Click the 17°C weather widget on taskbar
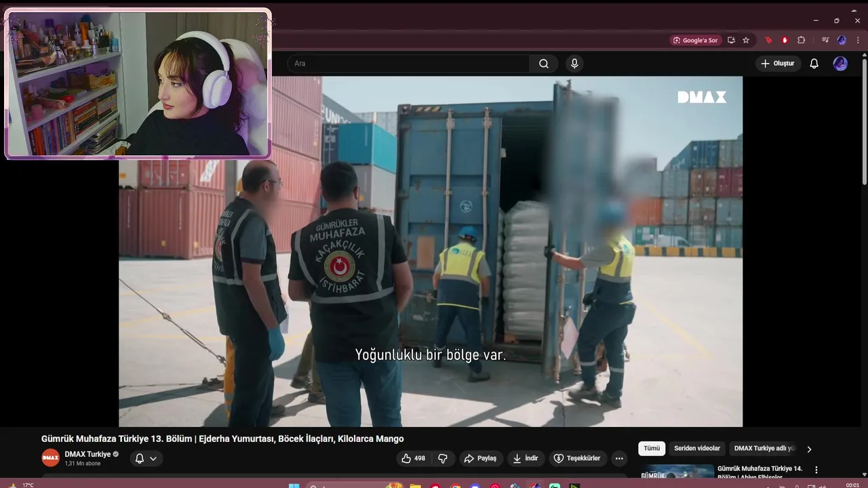The image size is (868, 488). [22, 485]
